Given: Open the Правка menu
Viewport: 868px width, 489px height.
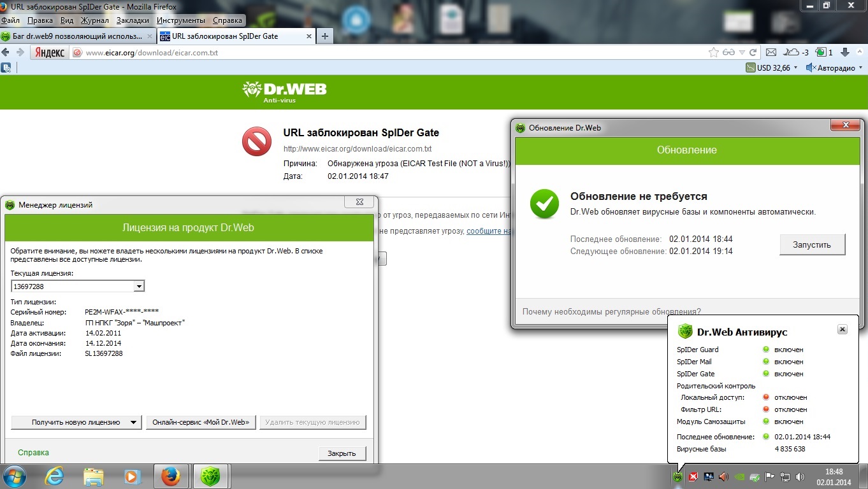Looking at the screenshot, I should click(x=40, y=20).
